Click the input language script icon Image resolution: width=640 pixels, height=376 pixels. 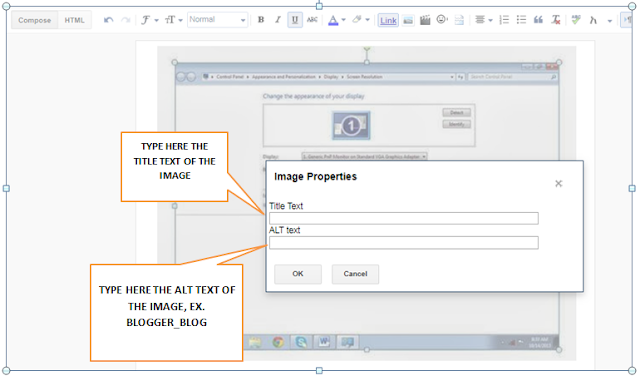(593, 20)
